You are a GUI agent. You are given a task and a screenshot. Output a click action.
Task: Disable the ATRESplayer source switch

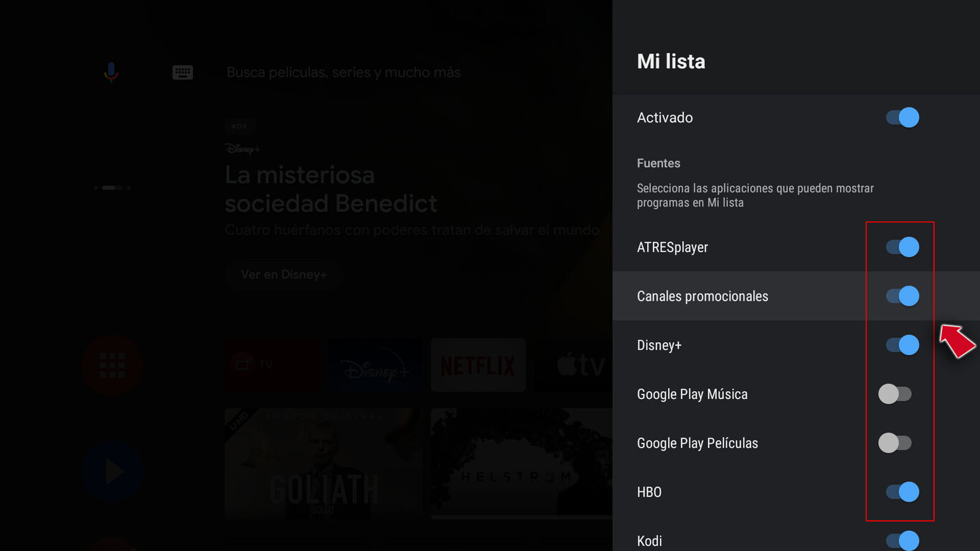[x=903, y=248]
